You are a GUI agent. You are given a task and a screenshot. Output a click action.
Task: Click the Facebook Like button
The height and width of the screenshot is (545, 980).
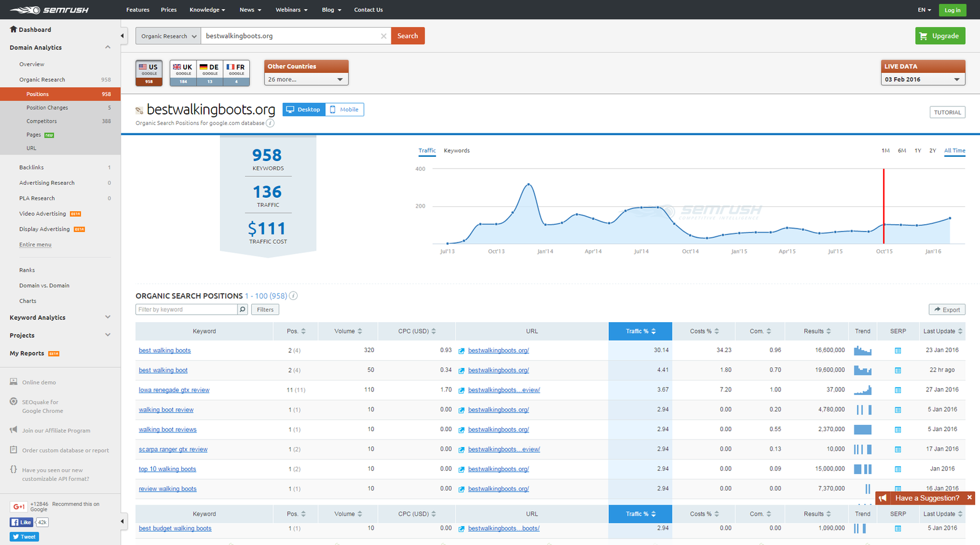click(21, 522)
